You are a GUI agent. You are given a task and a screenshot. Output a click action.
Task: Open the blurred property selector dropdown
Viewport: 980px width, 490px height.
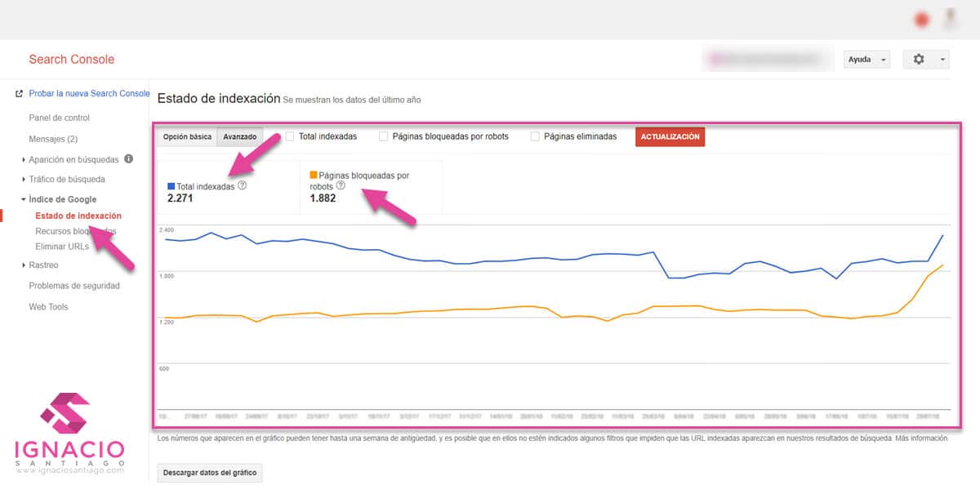tap(767, 60)
